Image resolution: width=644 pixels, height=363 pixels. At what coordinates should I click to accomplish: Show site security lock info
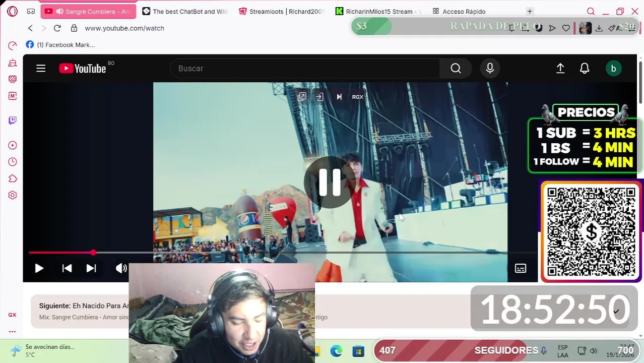point(74,28)
